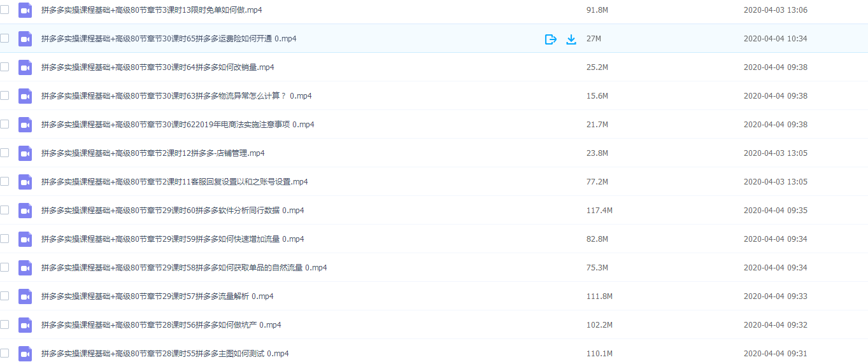The width and height of the screenshot is (868, 362).
Task: Click the 23.8M file size
Action: click(597, 153)
